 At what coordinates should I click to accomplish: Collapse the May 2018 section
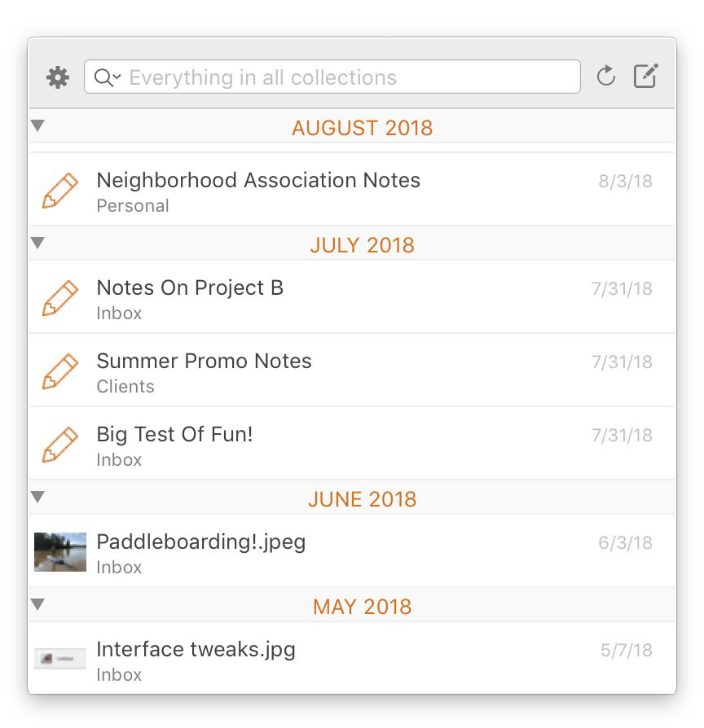(x=37, y=604)
